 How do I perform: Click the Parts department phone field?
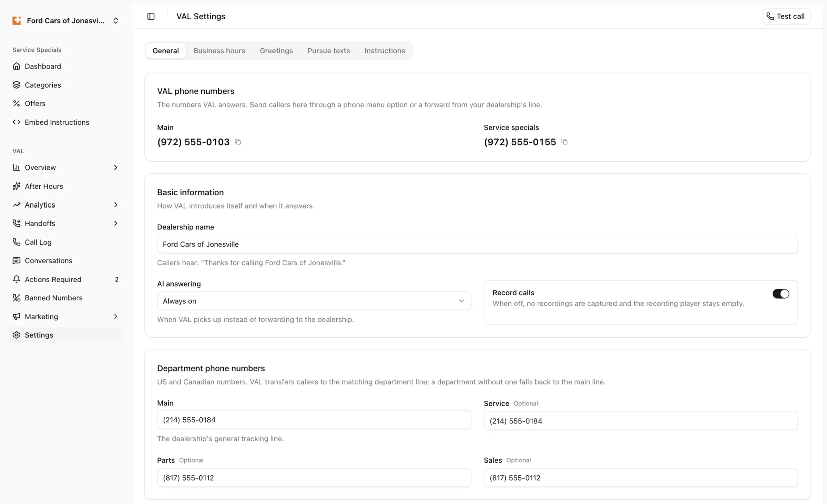tap(314, 477)
